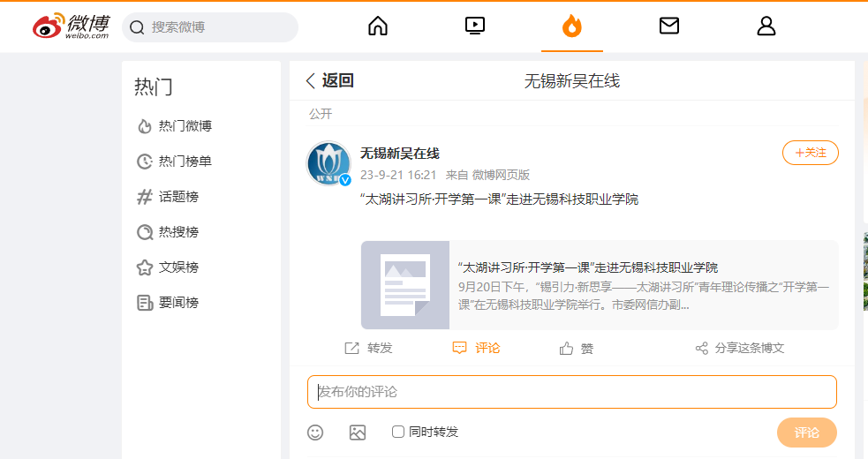Open 要闻榜 in sidebar
Screen dimensions: 868x459
168,303
